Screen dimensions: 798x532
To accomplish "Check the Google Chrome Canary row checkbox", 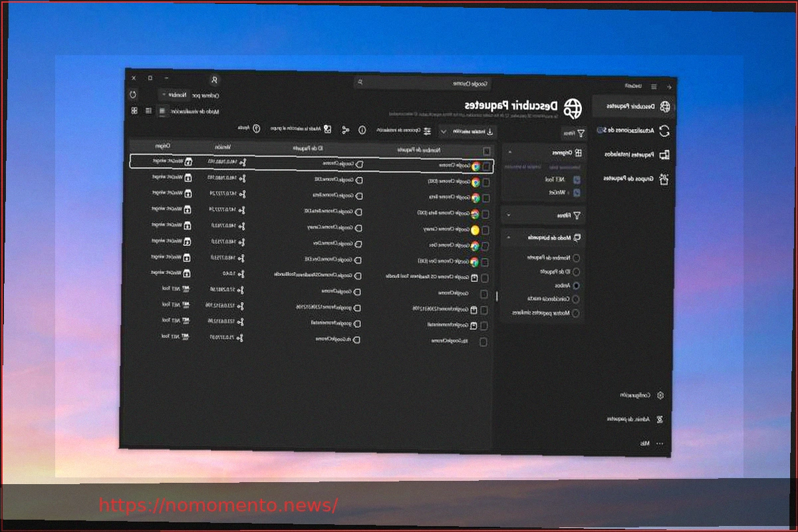I will tap(485, 230).
